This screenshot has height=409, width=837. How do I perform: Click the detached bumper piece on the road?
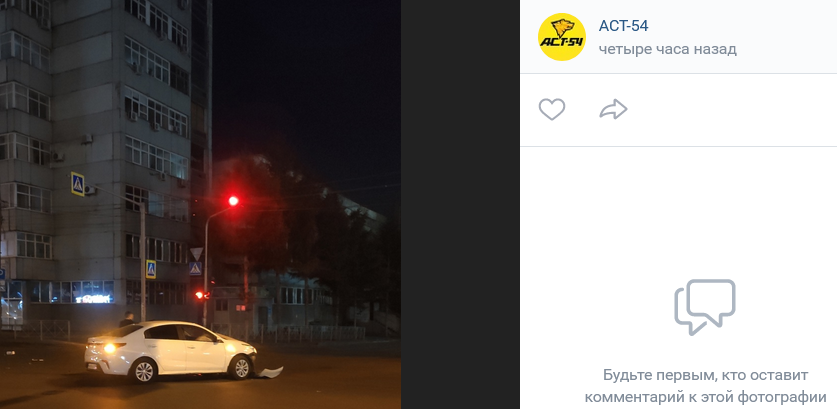[x=270, y=372]
